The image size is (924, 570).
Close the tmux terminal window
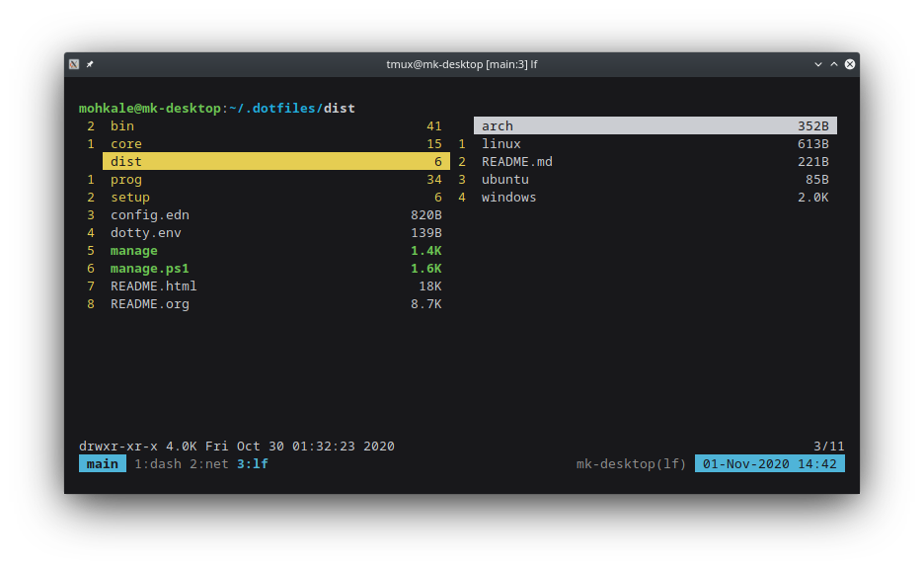point(850,64)
